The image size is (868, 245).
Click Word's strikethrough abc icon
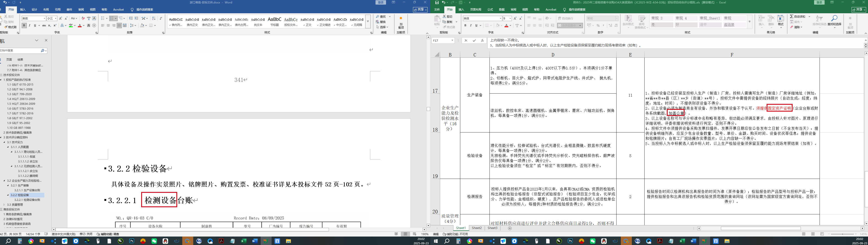44,25
